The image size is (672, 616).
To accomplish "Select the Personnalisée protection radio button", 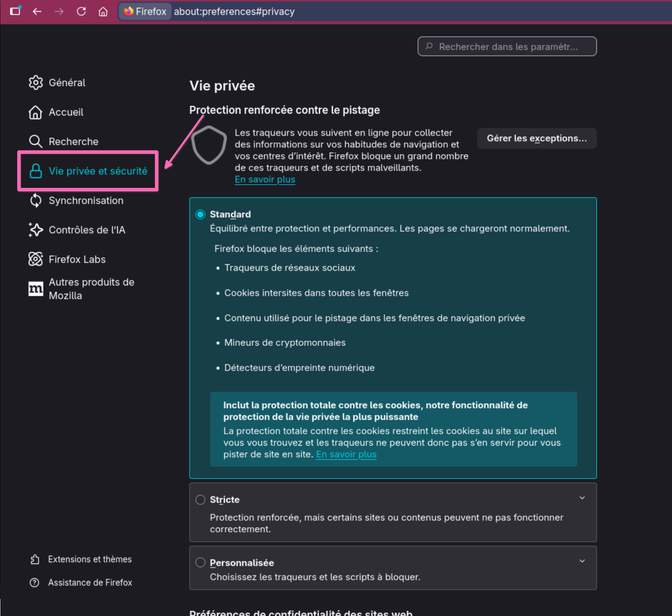I will (x=200, y=562).
